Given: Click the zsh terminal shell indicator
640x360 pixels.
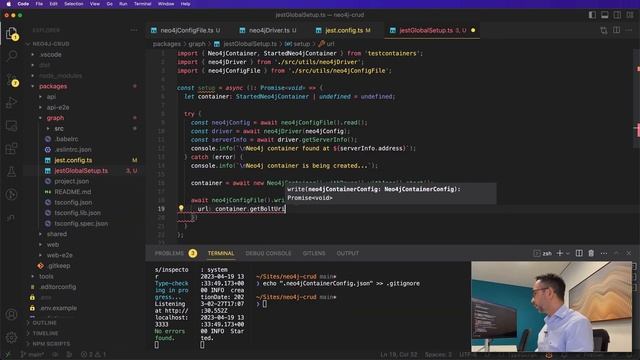Looking at the screenshot, I should pyautogui.click(x=542, y=253).
